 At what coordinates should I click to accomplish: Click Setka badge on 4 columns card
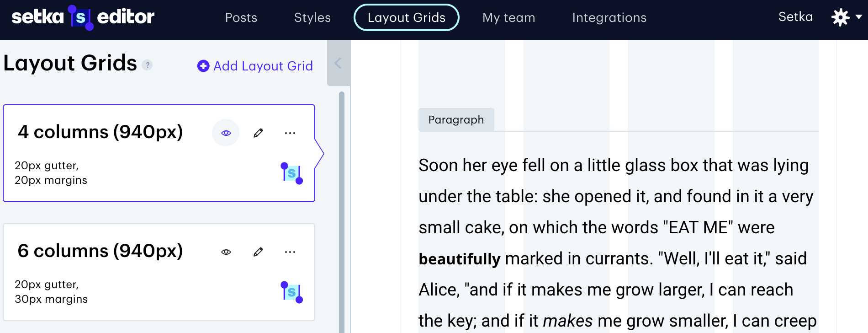click(x=291, y=173)
